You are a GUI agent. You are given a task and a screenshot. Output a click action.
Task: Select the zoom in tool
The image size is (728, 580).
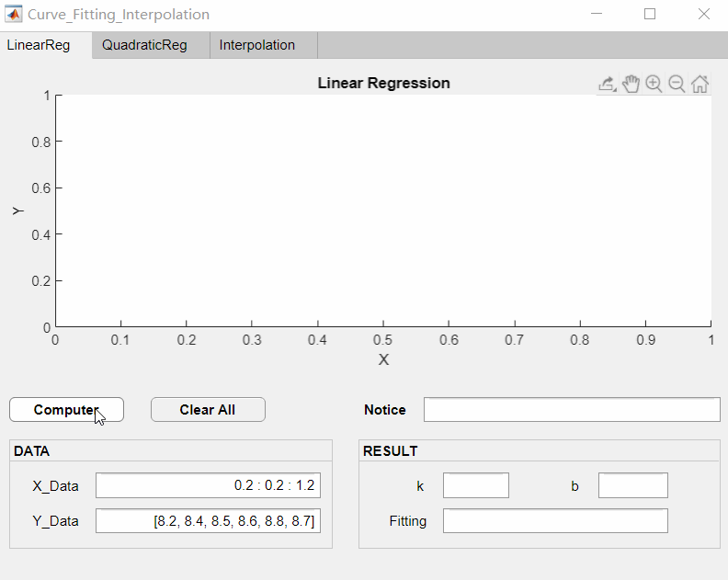[x=654, y=84]
